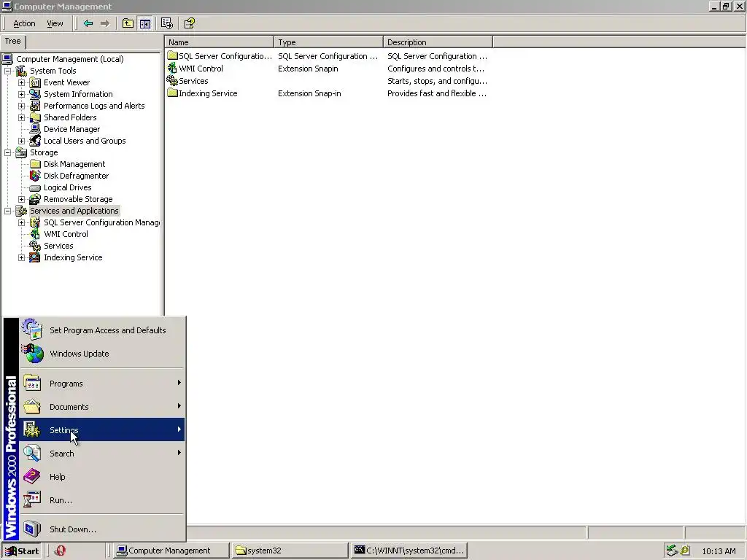This screenshot has width=747, height=560.
Task: Open Programs submenu in Start menu
Action: (102, 384)
